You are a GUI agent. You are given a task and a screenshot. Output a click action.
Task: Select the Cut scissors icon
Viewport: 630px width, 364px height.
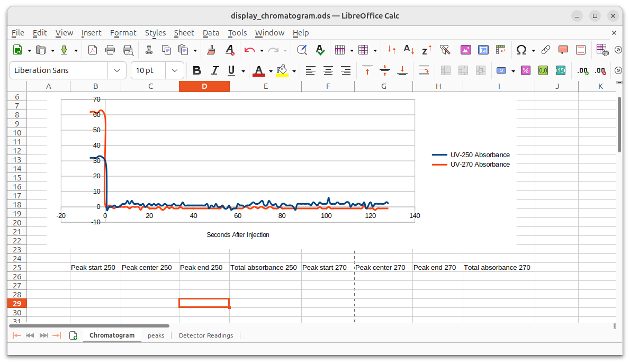click(x=149, y=50)
